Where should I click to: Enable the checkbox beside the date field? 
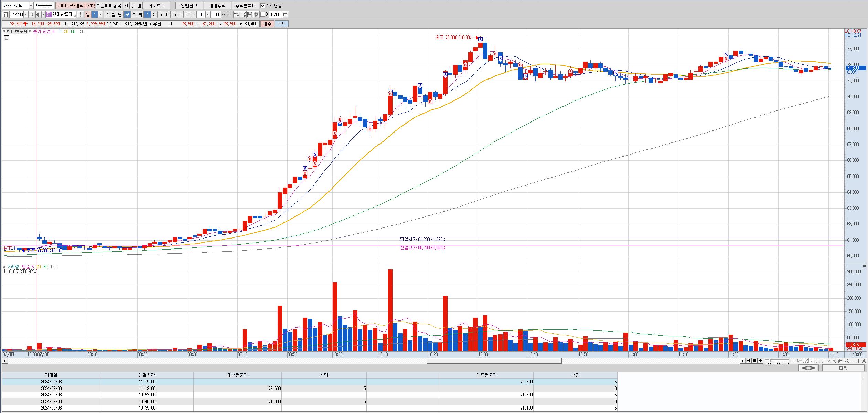pyautogui.click(x=263, y=14)
